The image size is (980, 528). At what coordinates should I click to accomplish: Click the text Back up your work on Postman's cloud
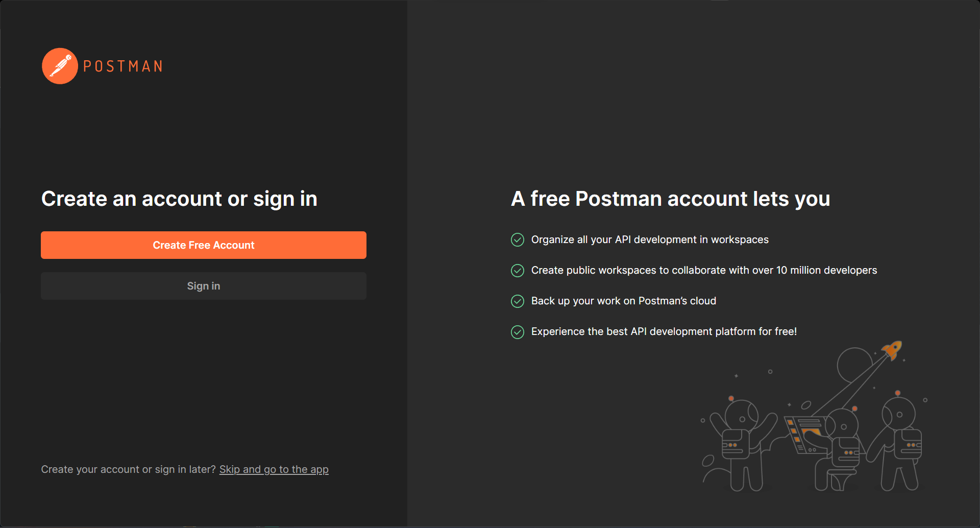(x=624, y=301)
